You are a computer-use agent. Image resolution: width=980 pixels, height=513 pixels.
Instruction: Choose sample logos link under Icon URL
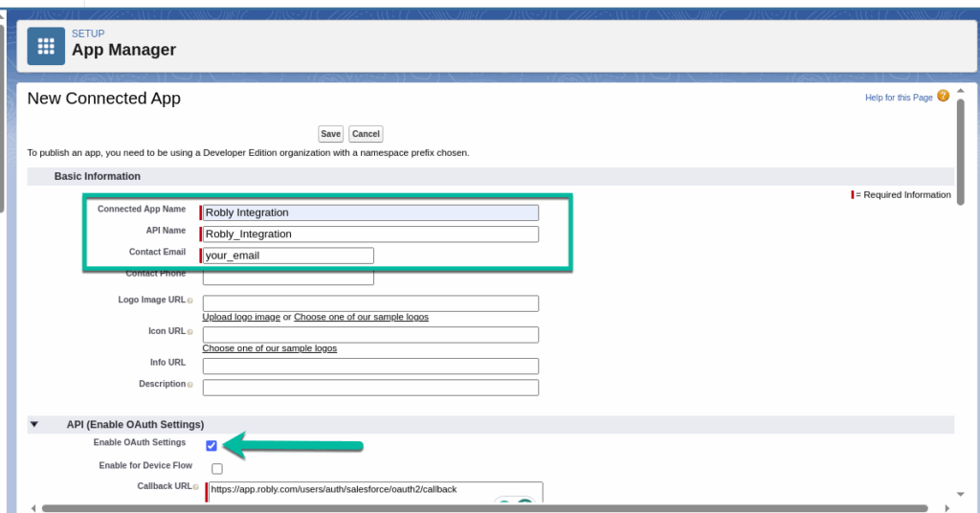[x=269, y=348]
